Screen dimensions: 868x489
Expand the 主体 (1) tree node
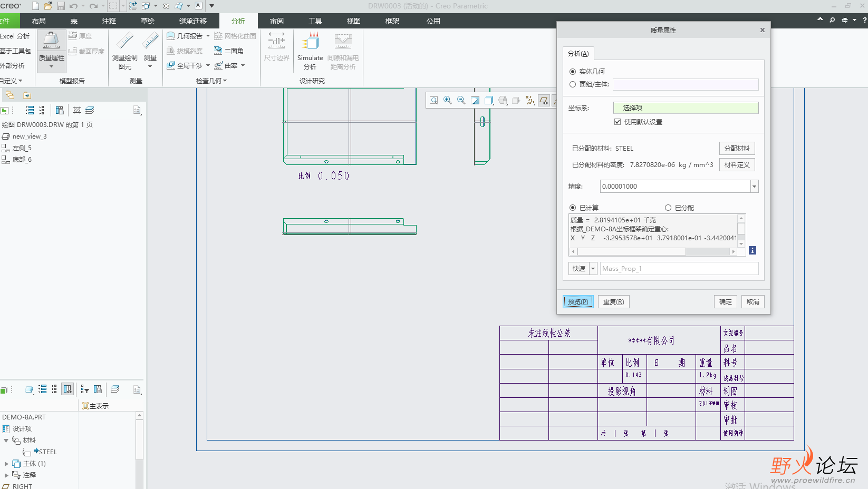point(6,464)
